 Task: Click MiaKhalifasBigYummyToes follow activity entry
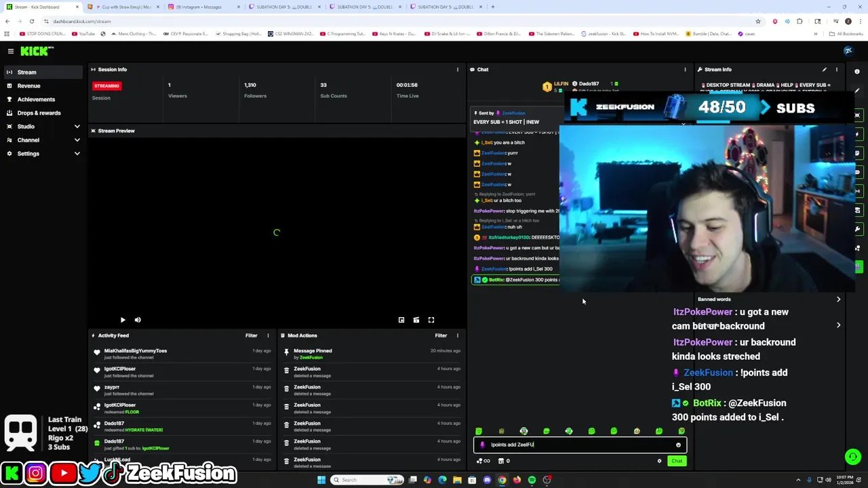pos(183,354)
